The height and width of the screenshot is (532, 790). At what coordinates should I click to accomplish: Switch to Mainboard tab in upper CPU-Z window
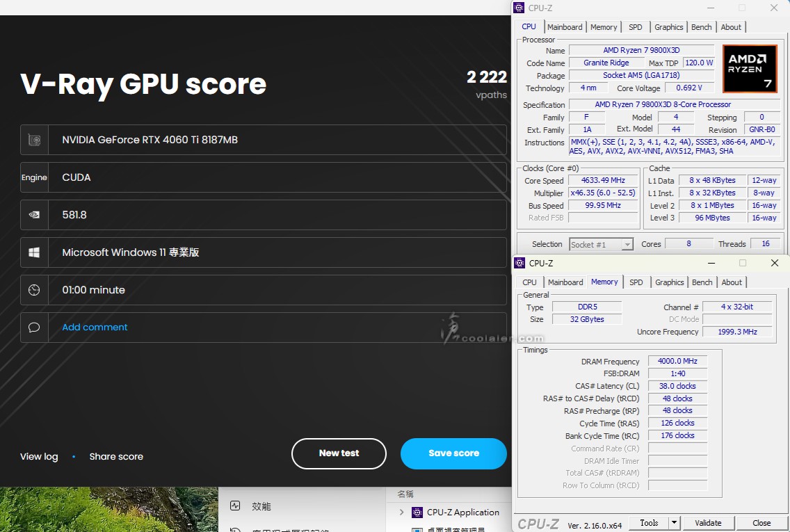[x=565, y=27]
